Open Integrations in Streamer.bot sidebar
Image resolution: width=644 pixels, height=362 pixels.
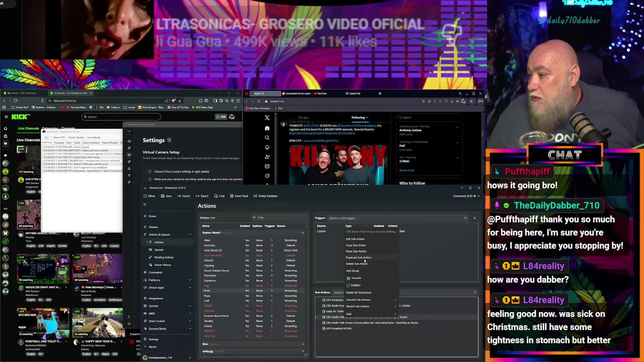tap(155, 298)
